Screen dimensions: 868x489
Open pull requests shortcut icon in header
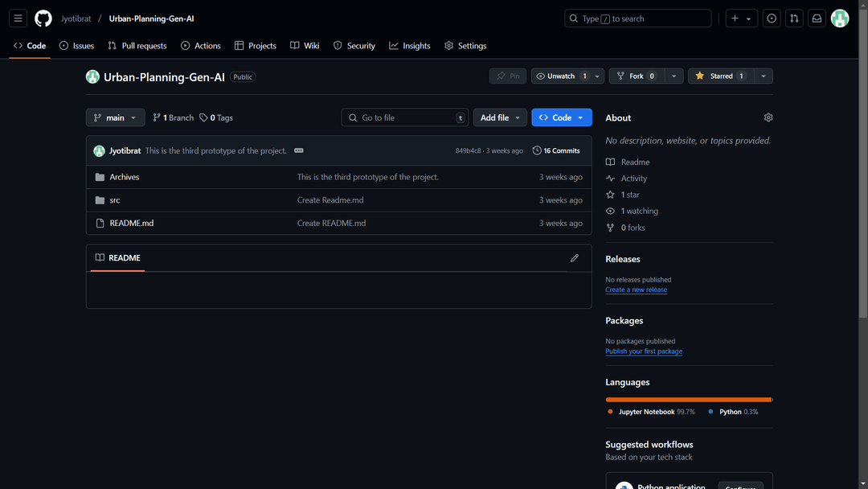click(794, 18)
